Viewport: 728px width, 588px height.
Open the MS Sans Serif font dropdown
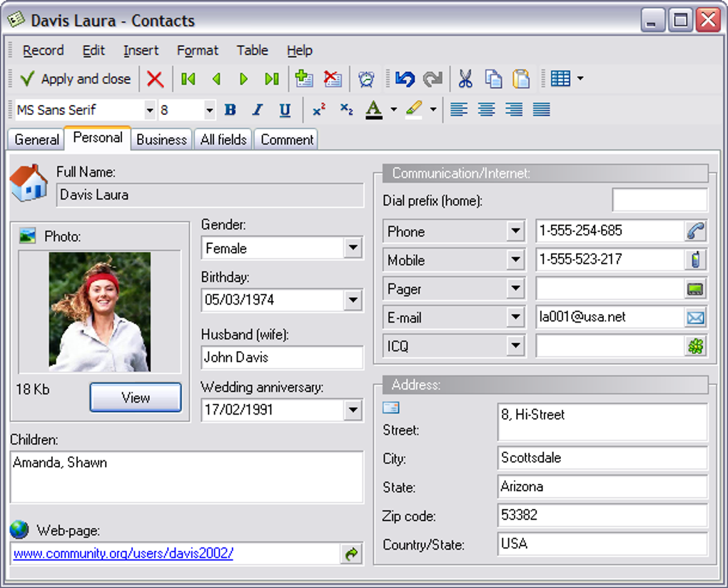[149, 110]
